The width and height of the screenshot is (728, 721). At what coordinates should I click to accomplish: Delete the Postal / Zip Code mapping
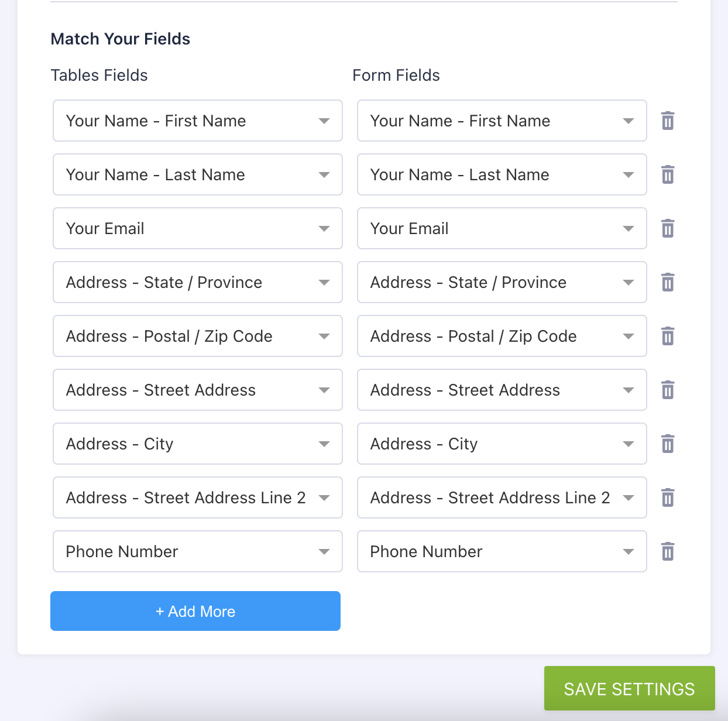(x=668, y=337)
